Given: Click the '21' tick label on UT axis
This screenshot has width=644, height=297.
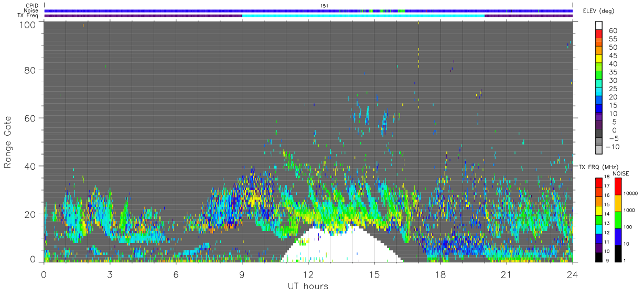Looking at the screenshot, I should pyautogui.click(x=507, y=274).
